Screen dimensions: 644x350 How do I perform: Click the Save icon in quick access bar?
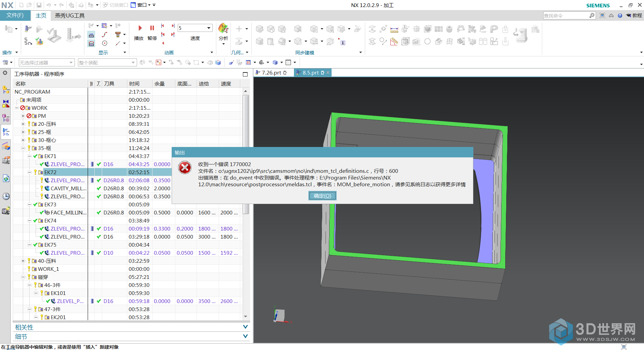(x=39, y=5)
